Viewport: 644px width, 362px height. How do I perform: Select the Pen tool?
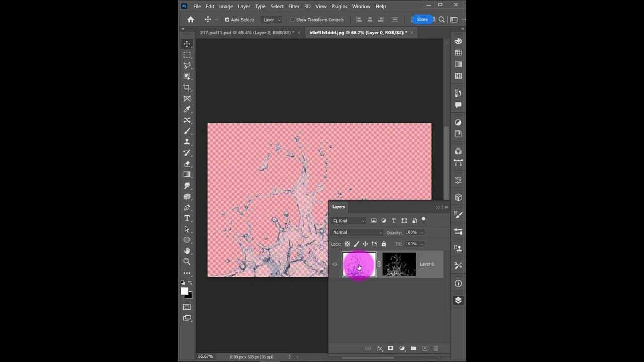pos(187,207)
